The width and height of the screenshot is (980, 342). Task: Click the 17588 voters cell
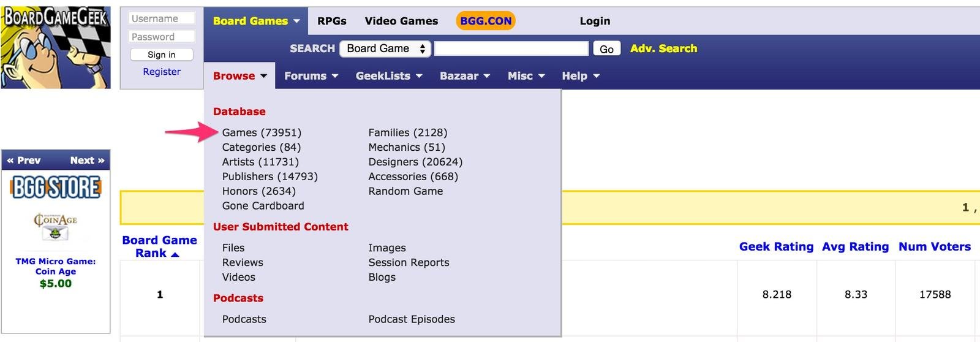pyautogui.click(x=935, y=295)
